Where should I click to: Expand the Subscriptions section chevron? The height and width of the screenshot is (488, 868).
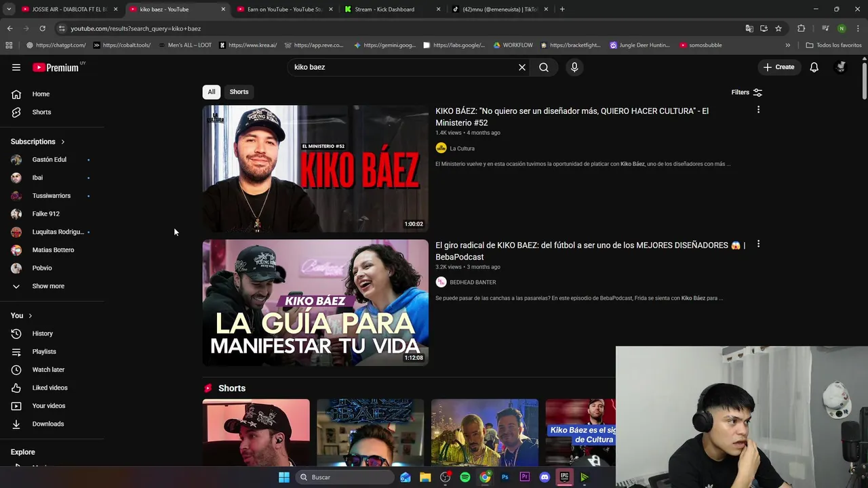point(62,142)
